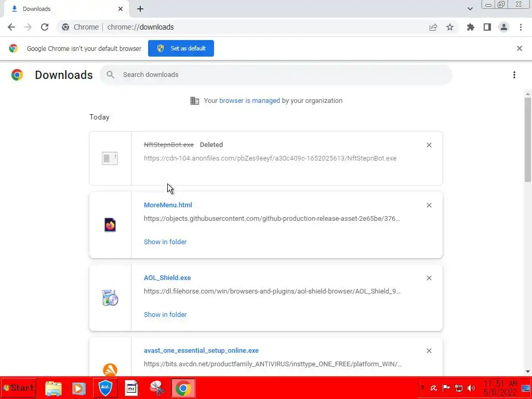Click the page vertical scrollbar thumb
Viewport: 532px width, 399px height.
(528, 140)
